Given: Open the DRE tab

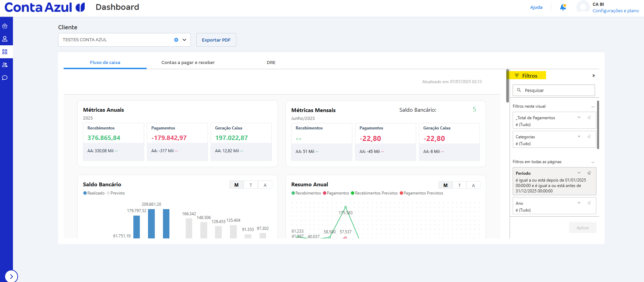Looking at the screenshot, I should click(271, 63).
